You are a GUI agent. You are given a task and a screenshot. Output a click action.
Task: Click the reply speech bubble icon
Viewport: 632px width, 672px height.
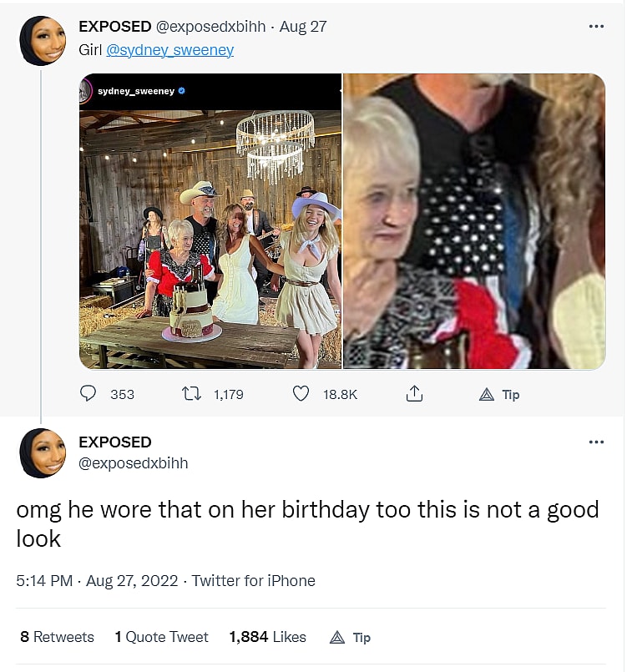[88, 394]
